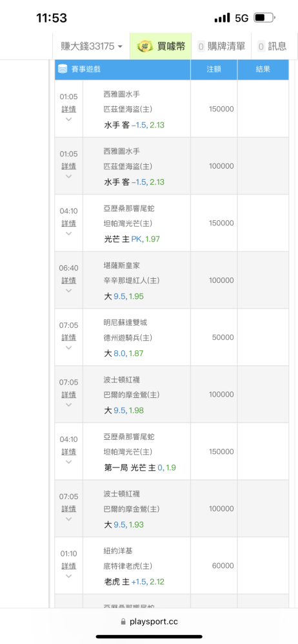The image size is (298, 644).
Task: Open 詳情 for 波士頓紅襪 1.98 bet
Action: click(x=69, y=395)
